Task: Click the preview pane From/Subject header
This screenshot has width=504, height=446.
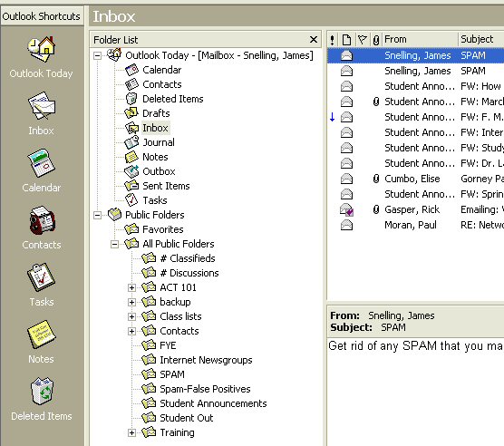Action: (x=415, y=321)
